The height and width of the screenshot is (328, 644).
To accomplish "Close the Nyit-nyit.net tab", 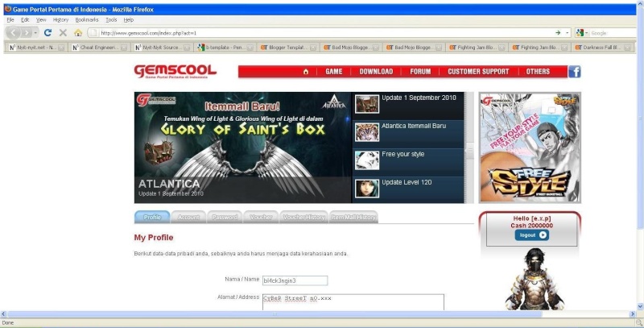I will [61, 48].
